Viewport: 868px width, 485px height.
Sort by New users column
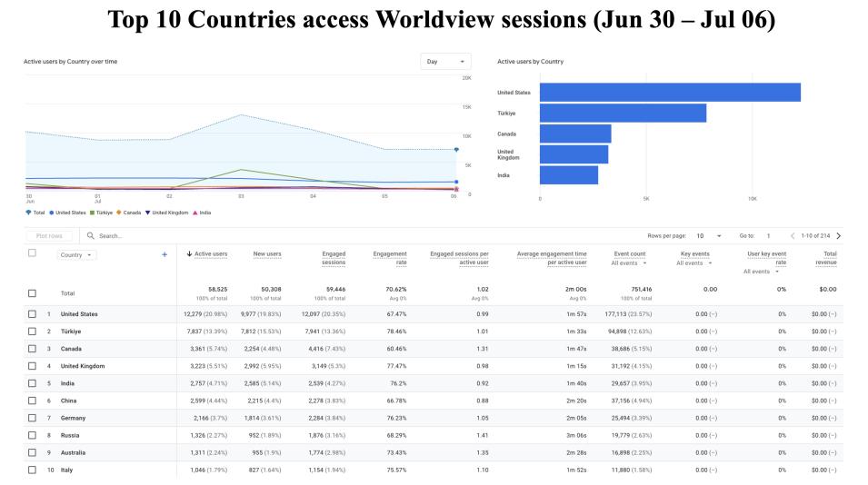(x=267, y=253)
